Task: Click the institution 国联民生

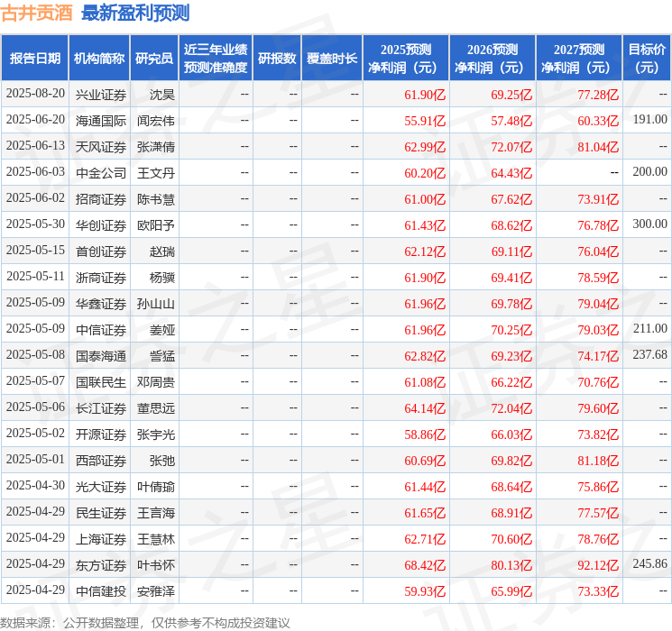Action: [101, 382]
